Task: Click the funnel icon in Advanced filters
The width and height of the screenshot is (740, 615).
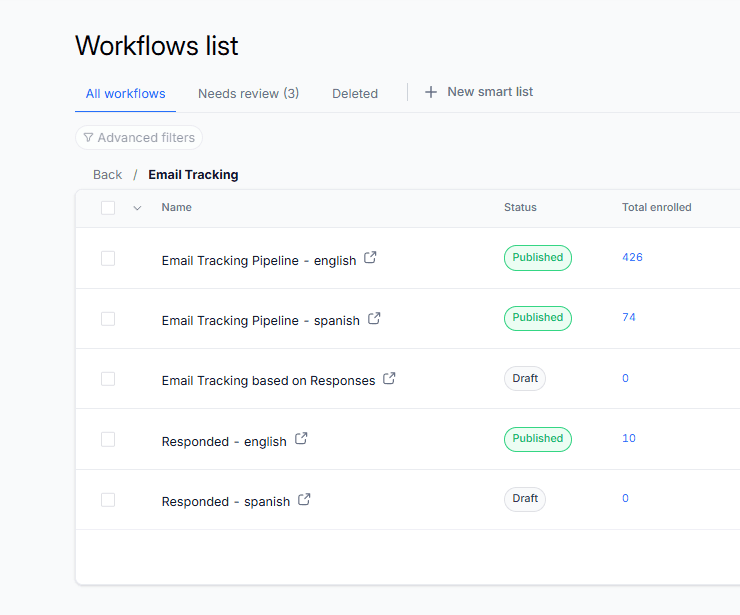Action: tap(88, 137)
